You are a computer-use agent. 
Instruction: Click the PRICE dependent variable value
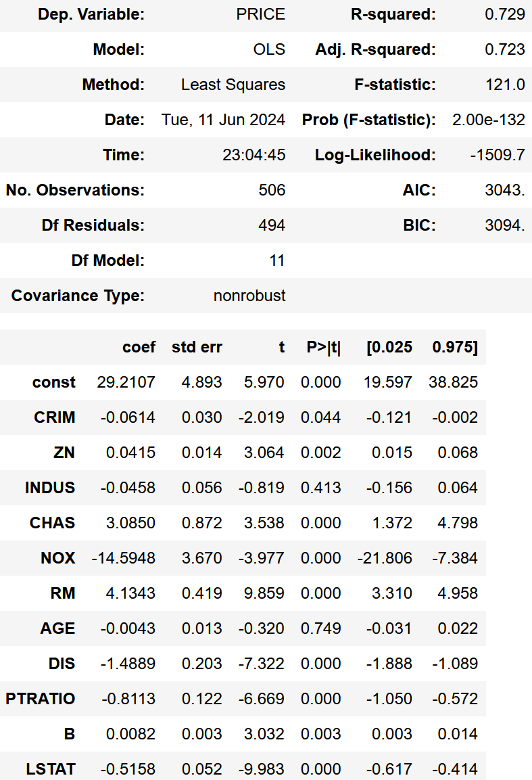(x=260, y=15)
